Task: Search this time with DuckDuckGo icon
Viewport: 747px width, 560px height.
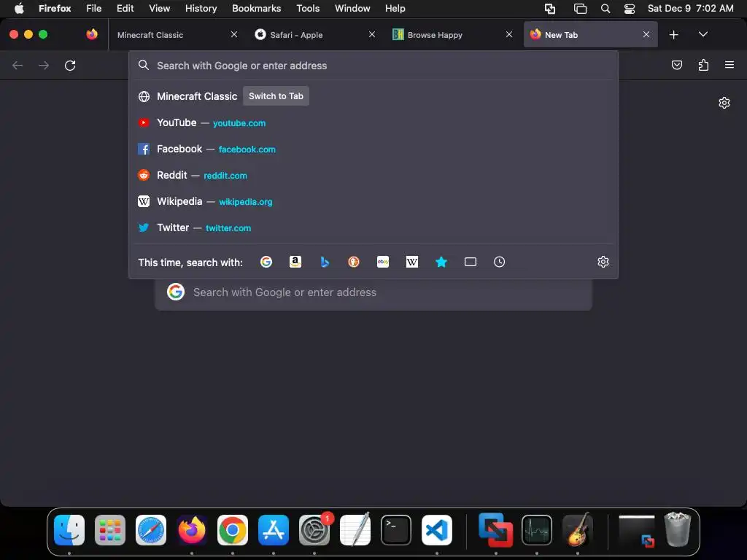Action: (354, 262)
